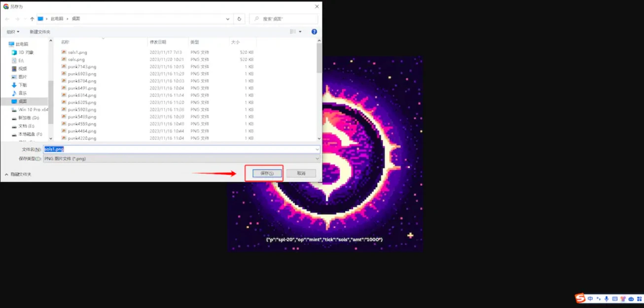Toggle Sogou punctuation mode
644x308 pixels.
click(598, 299)
